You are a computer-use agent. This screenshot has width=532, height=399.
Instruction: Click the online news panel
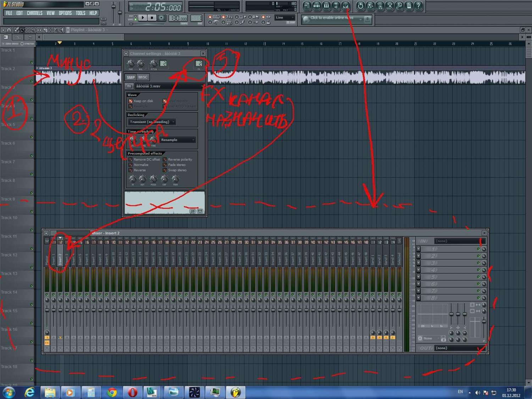point(336,19)
